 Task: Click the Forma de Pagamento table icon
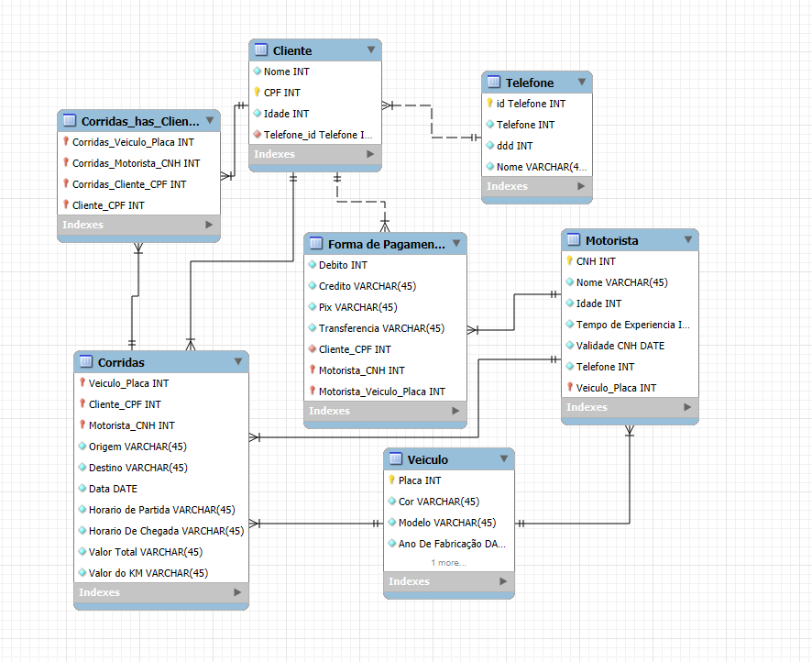[316, 244]
